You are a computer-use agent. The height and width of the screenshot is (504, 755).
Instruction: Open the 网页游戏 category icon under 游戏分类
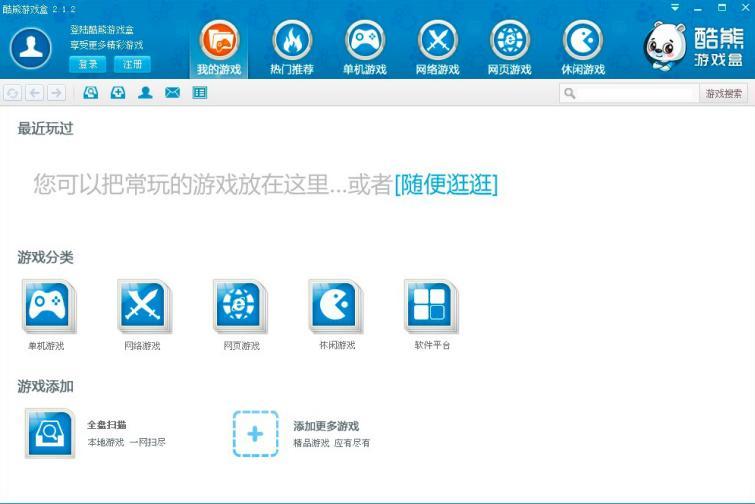tap(239, 307)
